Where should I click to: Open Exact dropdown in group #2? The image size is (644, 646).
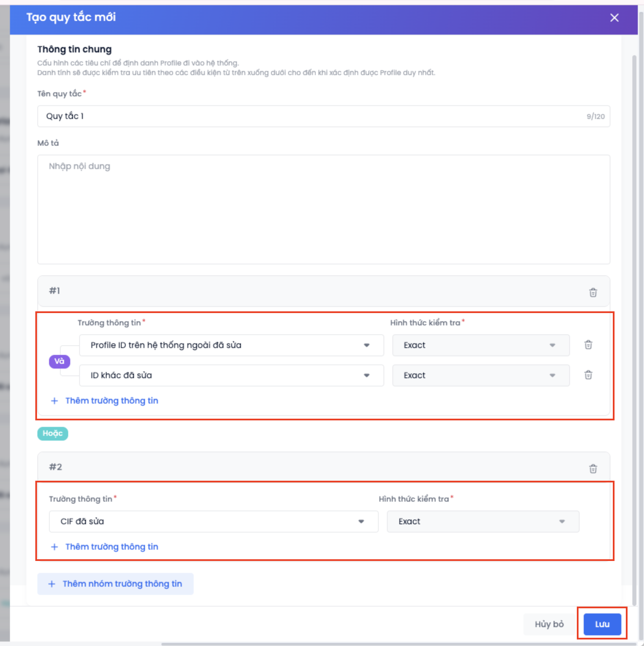(483, 522)
